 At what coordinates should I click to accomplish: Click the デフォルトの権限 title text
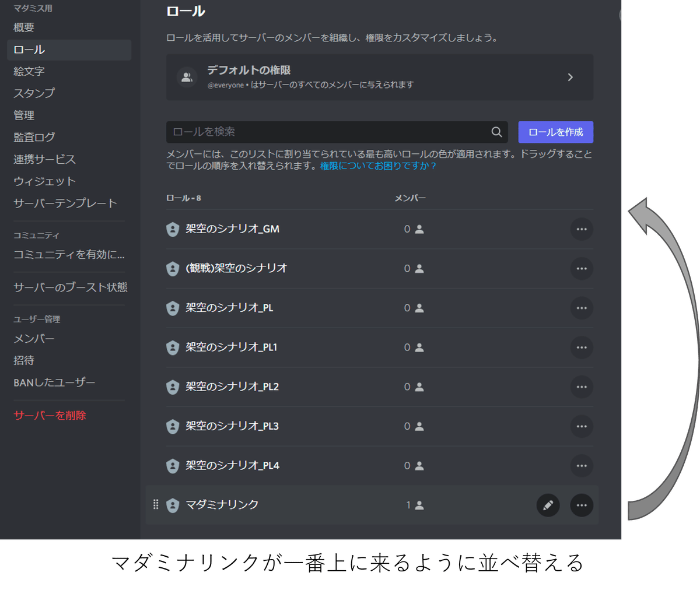249,70
